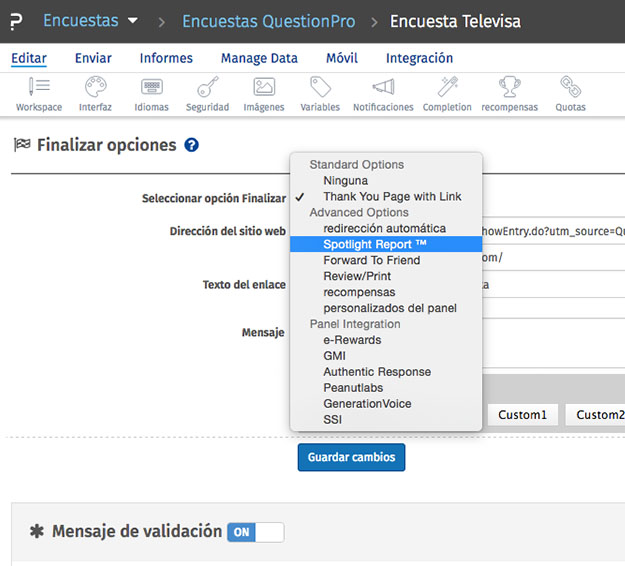Choose e-Rewards panel integration

386,340
